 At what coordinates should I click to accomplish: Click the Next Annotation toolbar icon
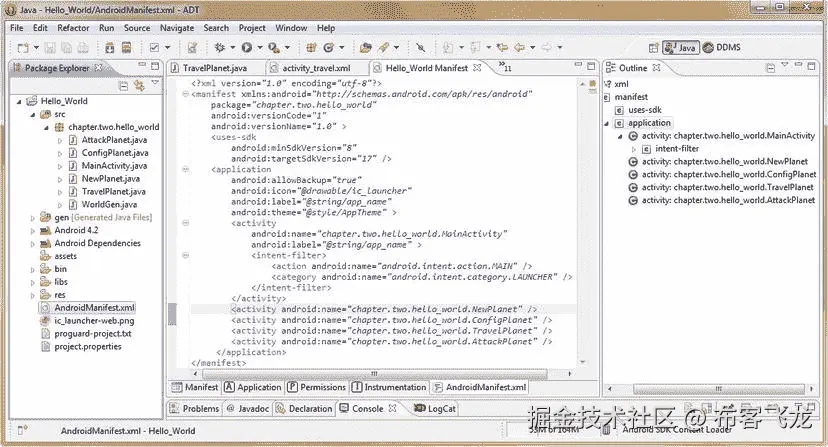click(448, 48)
